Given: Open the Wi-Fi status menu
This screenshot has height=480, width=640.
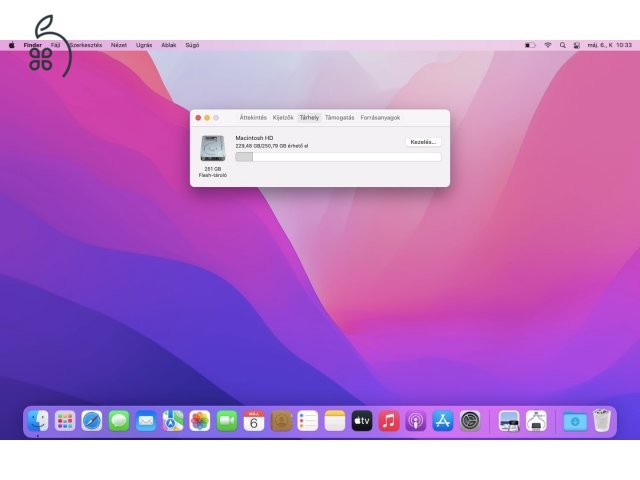Looking at the screenshot, I should click(548, 45).
